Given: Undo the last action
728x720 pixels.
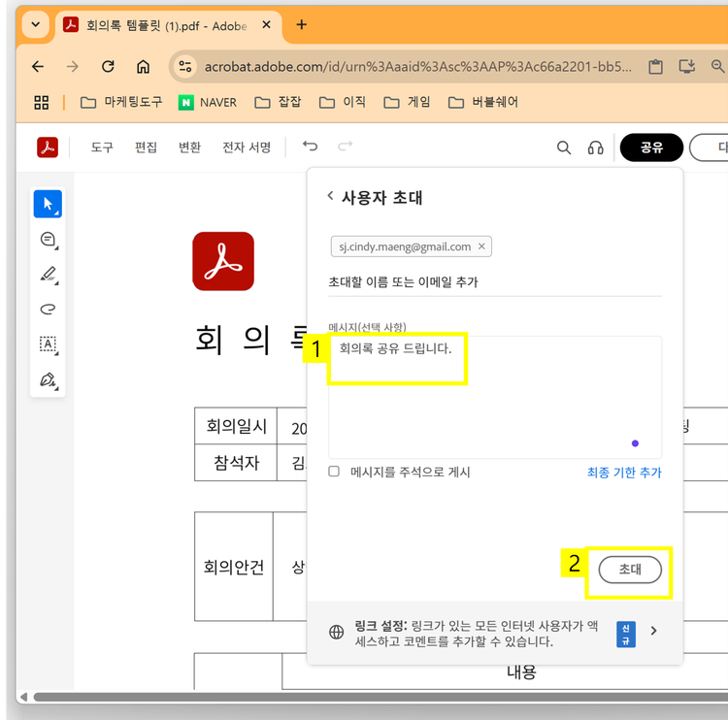Looking at the screenshot, I should coord(311,147).
